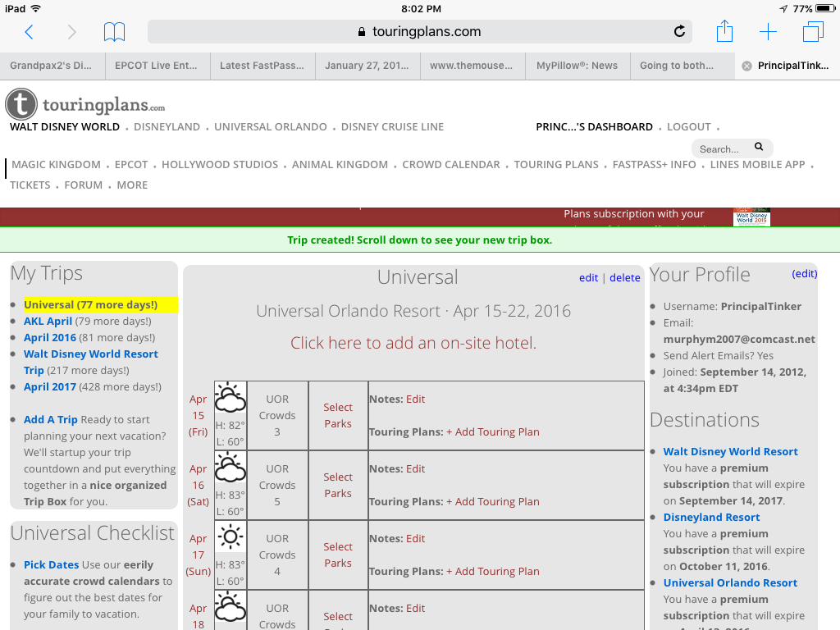Open PRINC...'S DASHBOARD

coord(594,127)
